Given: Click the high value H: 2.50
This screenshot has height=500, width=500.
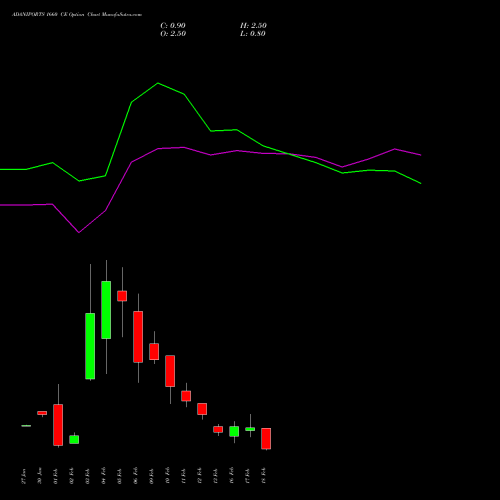Looking at the screenshot, I should click(x=253, y=26).
